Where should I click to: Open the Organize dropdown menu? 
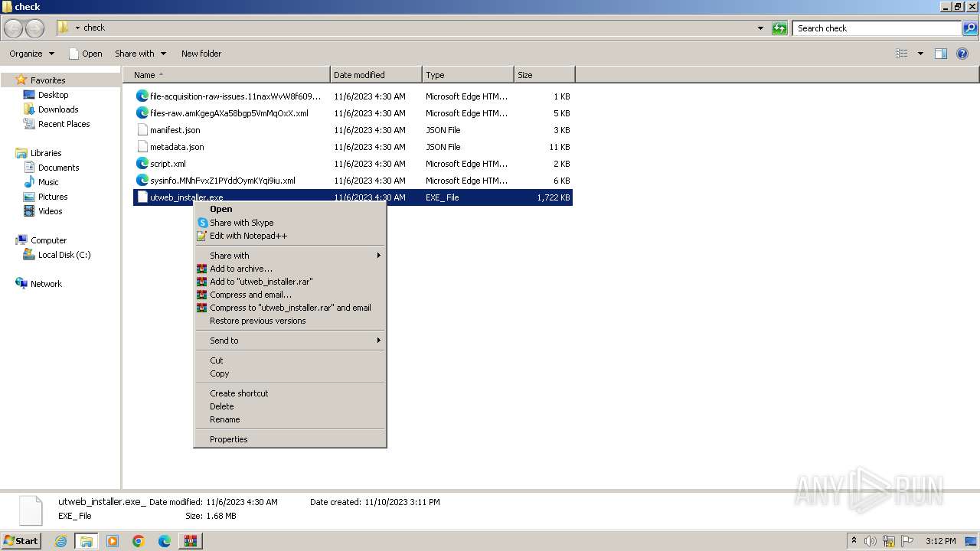31,54
